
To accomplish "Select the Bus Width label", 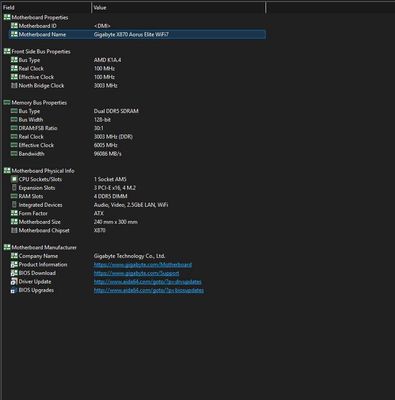I will [31, 120].
